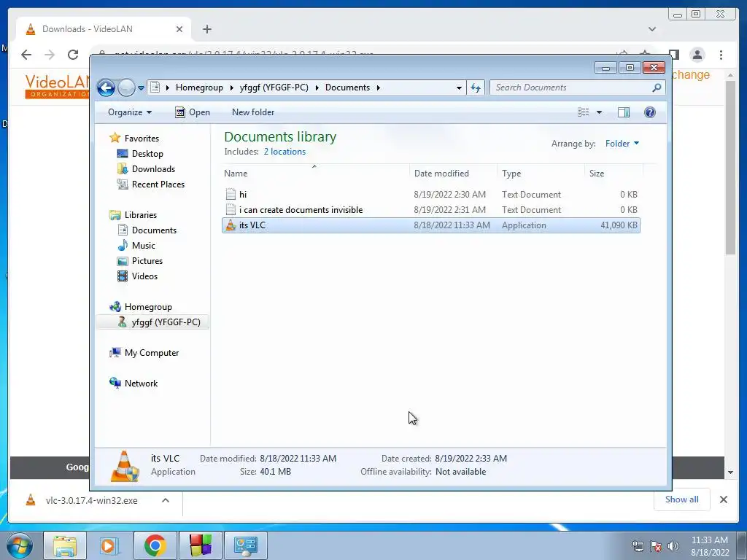
Task: Click Chrome icon in taskbar
Action: click(155, 545)
